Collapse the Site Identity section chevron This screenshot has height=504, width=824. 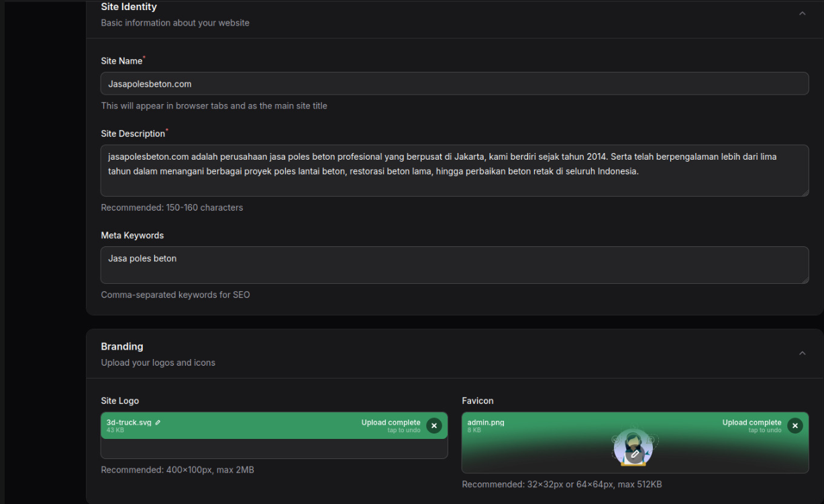point(802,14)
